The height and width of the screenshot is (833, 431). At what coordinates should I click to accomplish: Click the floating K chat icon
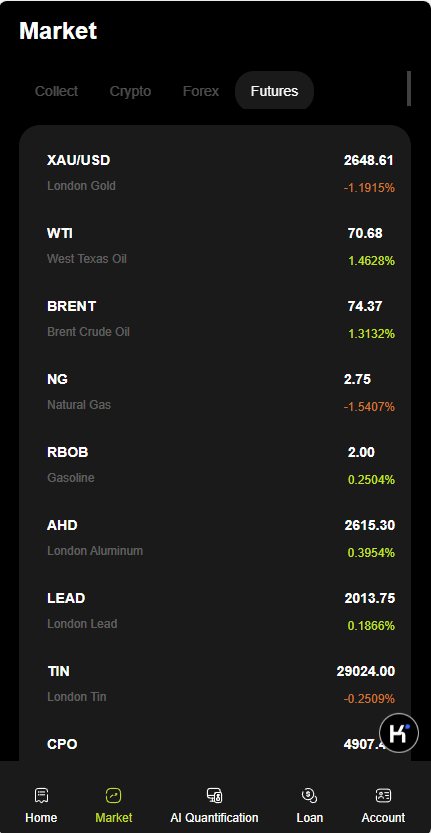tap(399, 733)
